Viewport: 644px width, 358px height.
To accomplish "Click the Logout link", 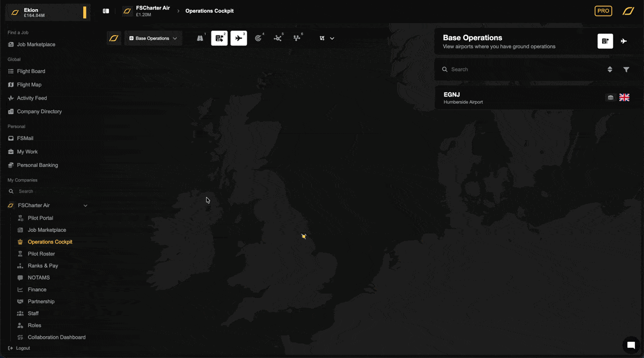I will 23,348.
